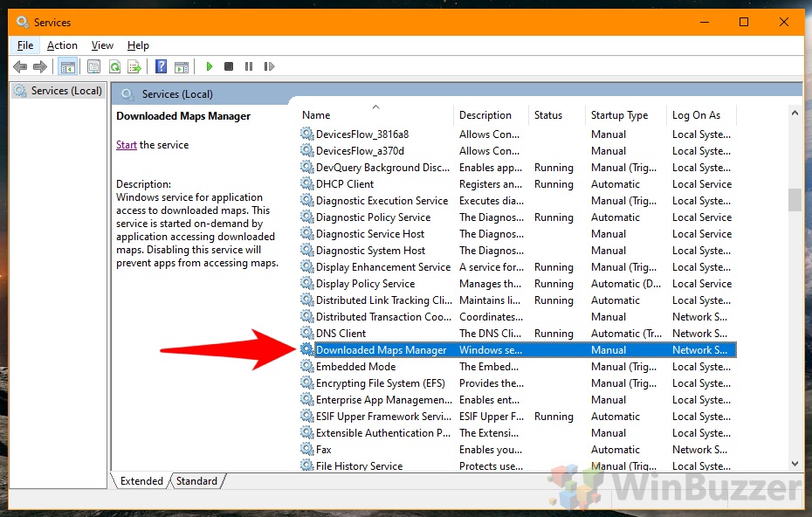Select ESIF Upper Framework Servi... service
The height and width of the screenshot is (517, 812).
(383, 416)
